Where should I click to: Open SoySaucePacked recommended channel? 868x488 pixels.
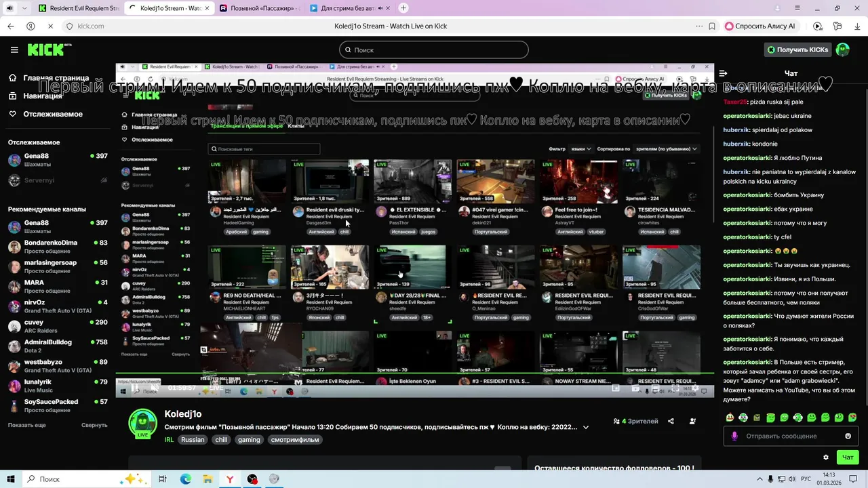click(x=58, y=405)
